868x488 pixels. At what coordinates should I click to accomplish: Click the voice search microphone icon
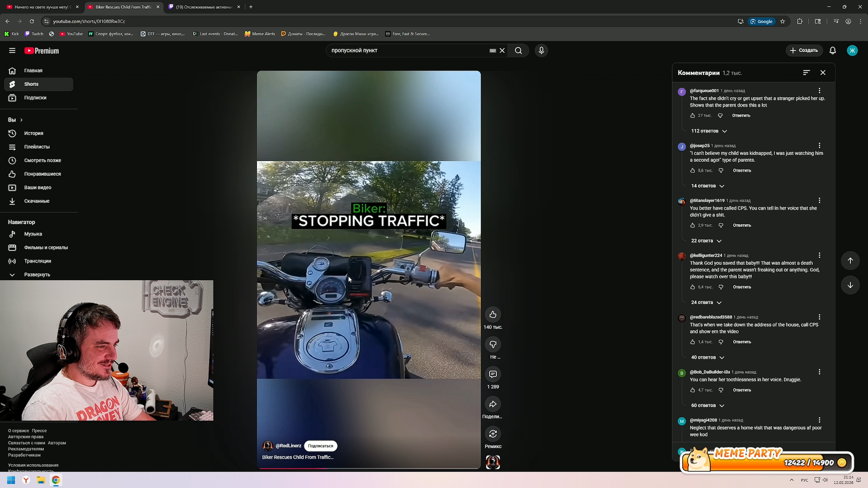pos(541,51)
